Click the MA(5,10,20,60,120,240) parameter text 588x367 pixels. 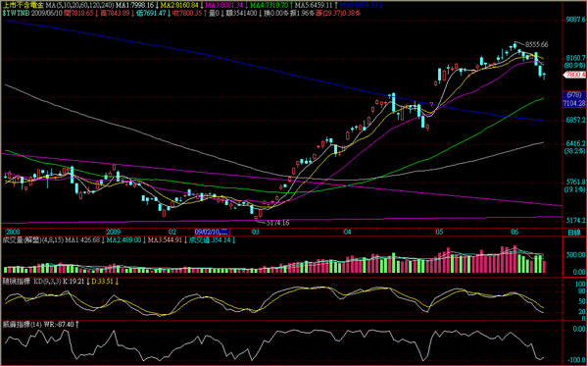pos(76,6)
